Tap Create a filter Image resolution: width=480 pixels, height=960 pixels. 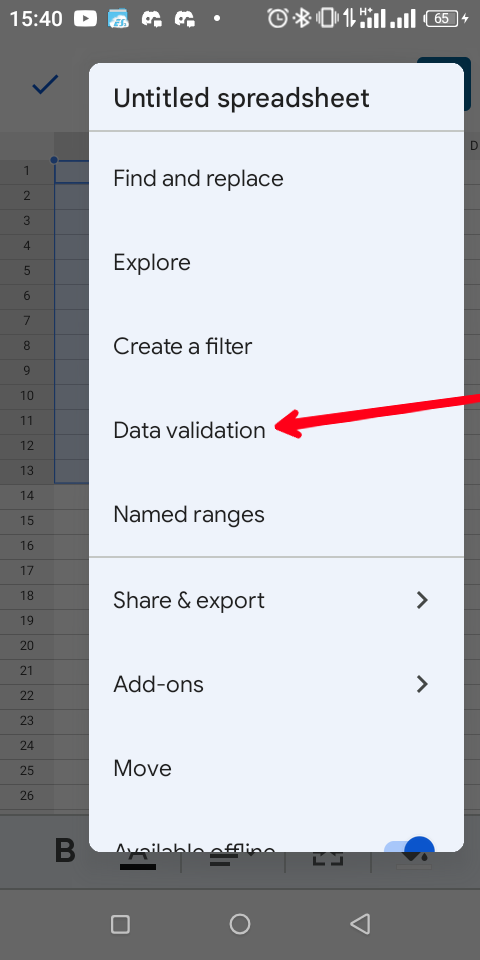pyautogui.click(x=276, y=347)
